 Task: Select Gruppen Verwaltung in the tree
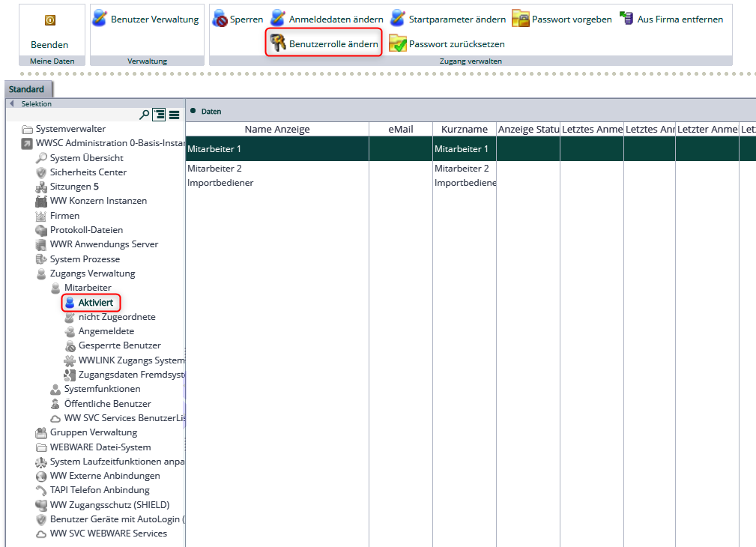click(x=93, y=432)
